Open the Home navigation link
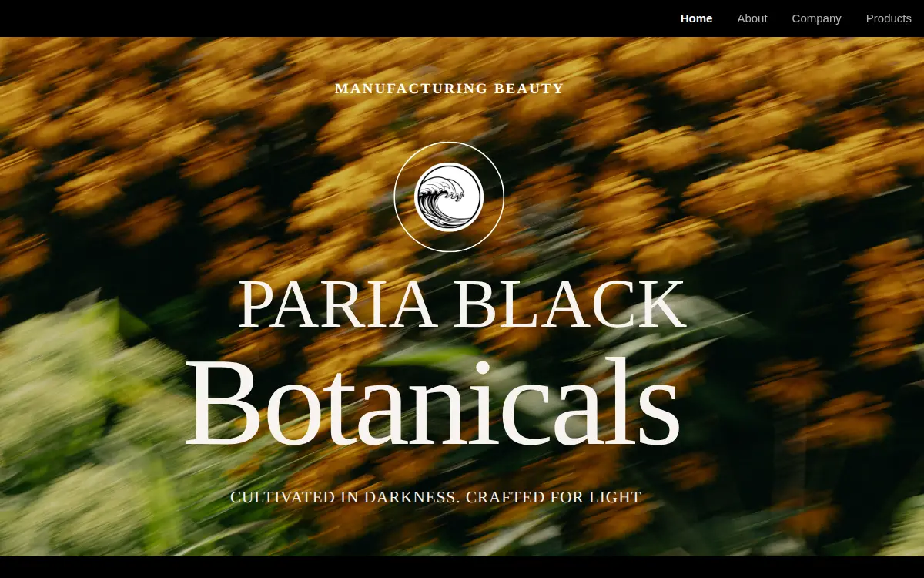Image resolution: width=924 pixels, height=578 pixels. pos(696,18)
